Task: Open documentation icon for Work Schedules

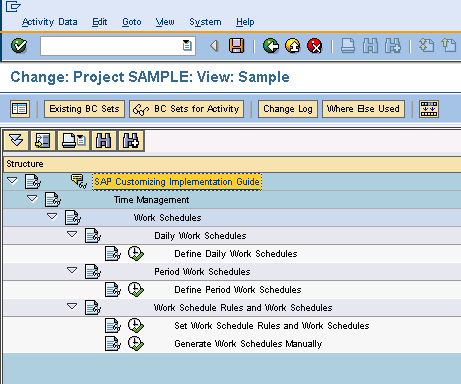Action: tap(73, 218)
